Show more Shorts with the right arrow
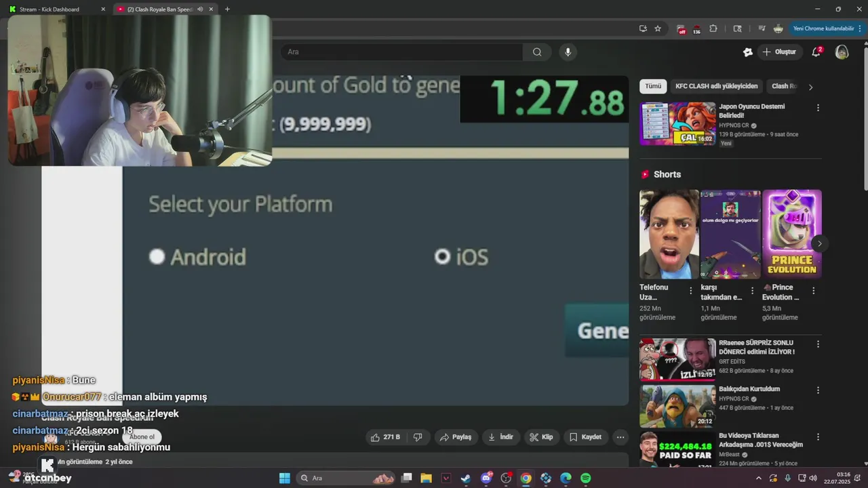Viewport: 868px width, 488px height. (819, 243)
